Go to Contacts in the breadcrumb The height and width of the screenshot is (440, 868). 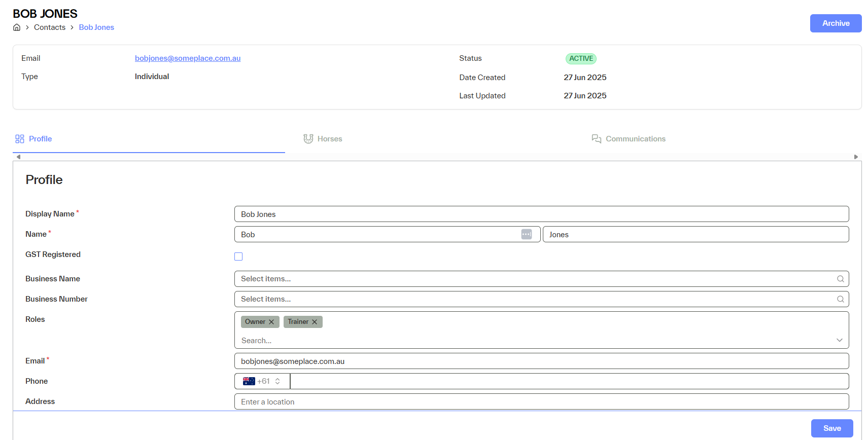click(x=50, y=27)
